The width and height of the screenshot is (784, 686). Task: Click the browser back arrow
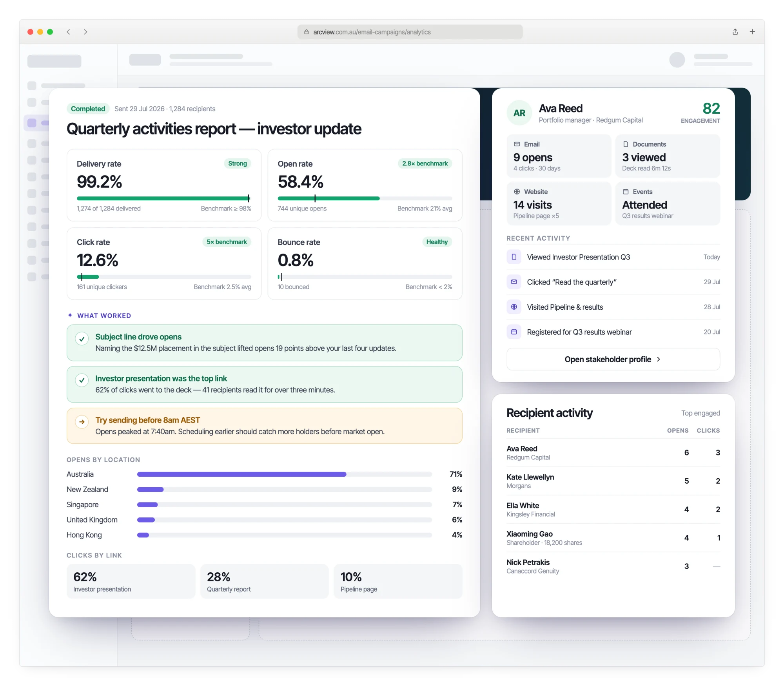68,32
